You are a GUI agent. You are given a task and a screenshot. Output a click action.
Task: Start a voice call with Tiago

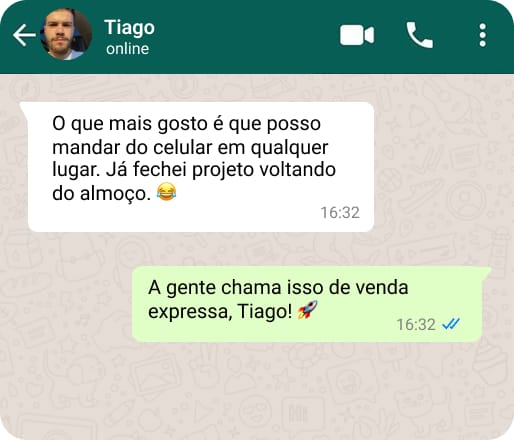[x=419, y=35]
